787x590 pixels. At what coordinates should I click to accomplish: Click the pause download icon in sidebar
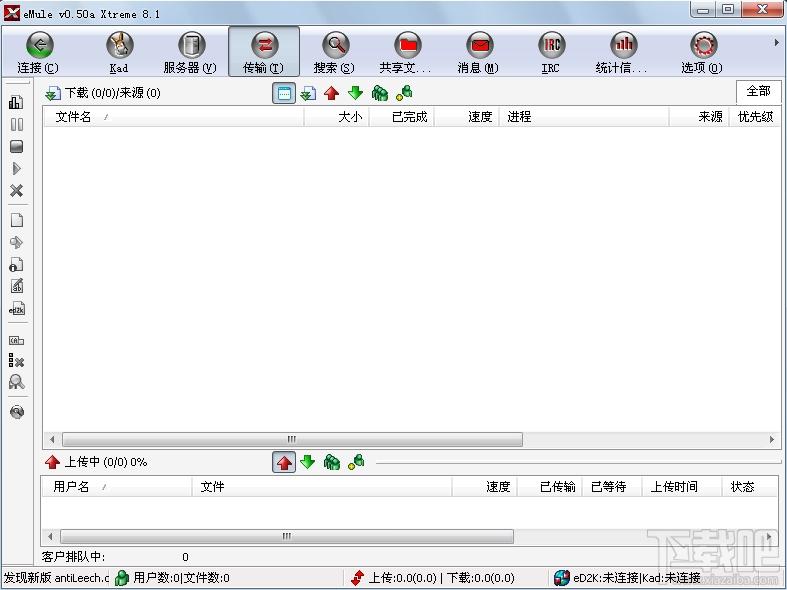(17, 124)
